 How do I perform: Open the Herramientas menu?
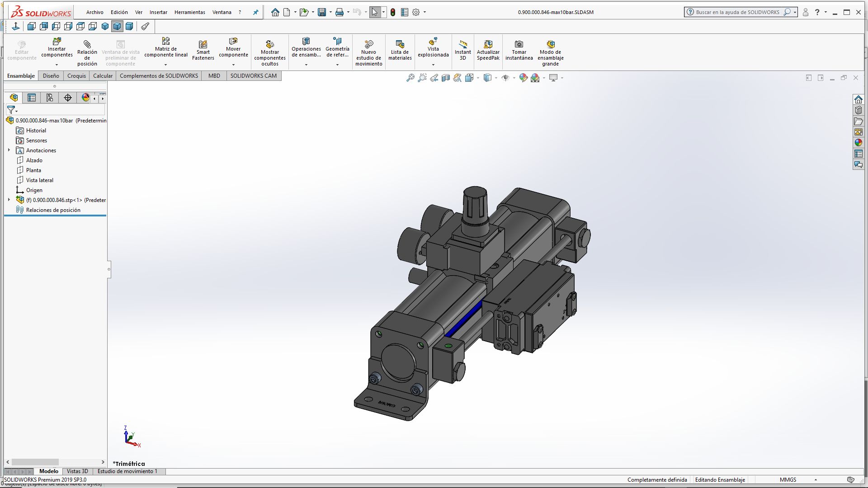coord(189,12)
